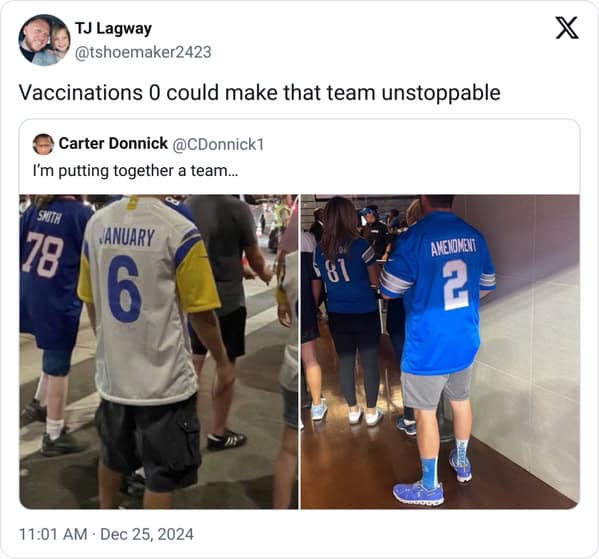Tap the JANUARY lettering on white jersey
This screenshot has width=599, height=559.
tap(127, 237)
